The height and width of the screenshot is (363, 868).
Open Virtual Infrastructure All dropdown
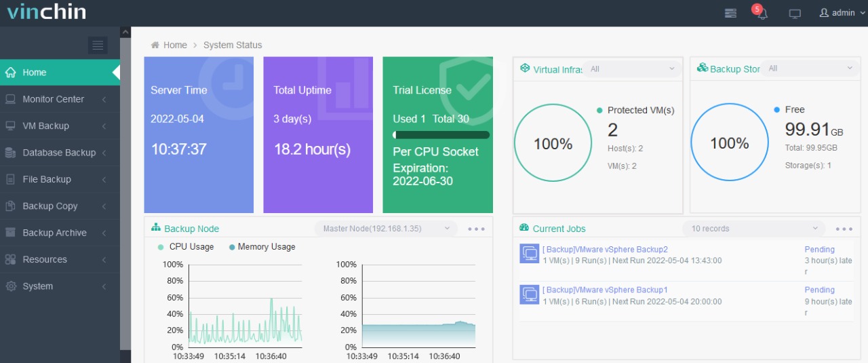633,69
